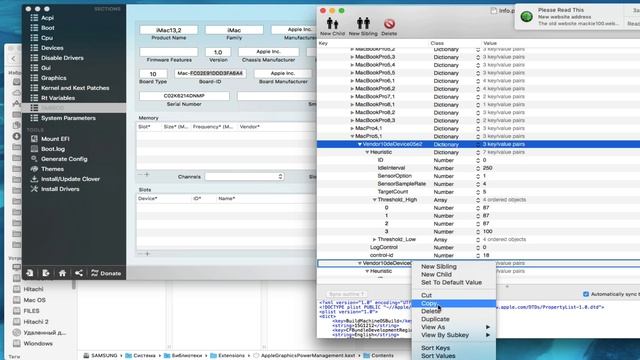Image resolution: width=640 pixels, height=360 pixels.
Task: Open the View As submenu
Action: point(454,327)
